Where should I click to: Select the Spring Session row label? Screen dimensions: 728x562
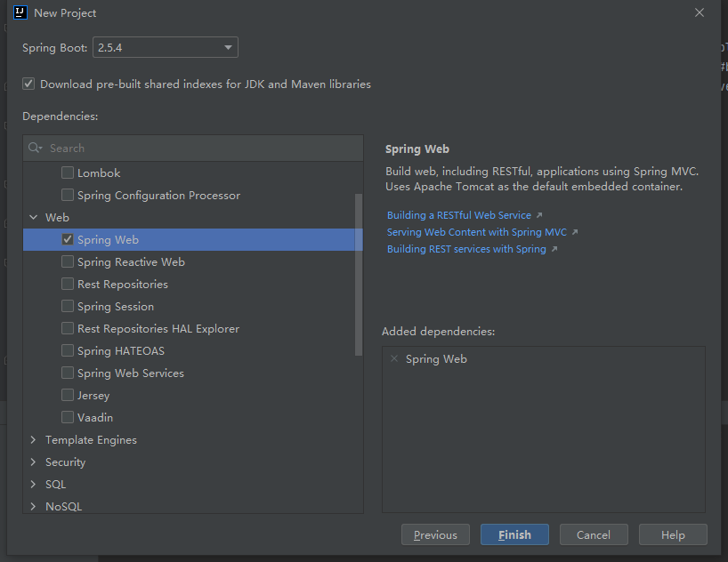coord(116,306)
